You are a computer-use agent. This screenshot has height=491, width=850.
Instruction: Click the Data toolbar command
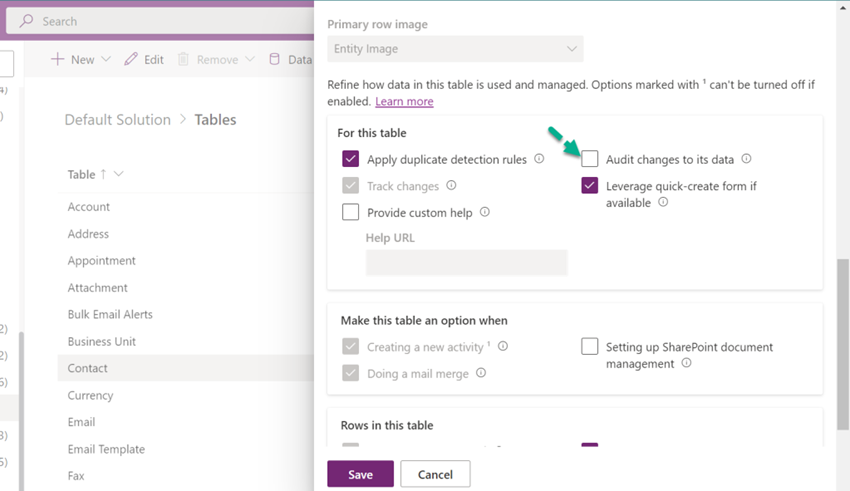pos(291,60)
